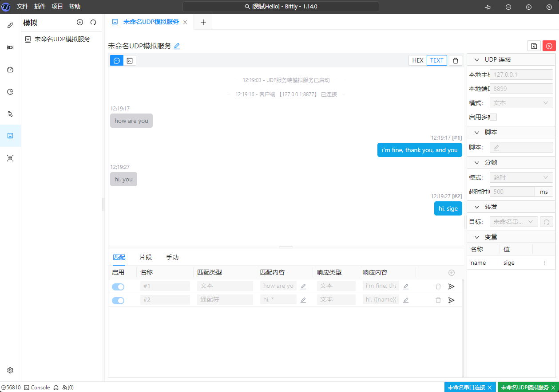
Task: Click refresh icon in 模拟 panel header
Action: (93, 22)
